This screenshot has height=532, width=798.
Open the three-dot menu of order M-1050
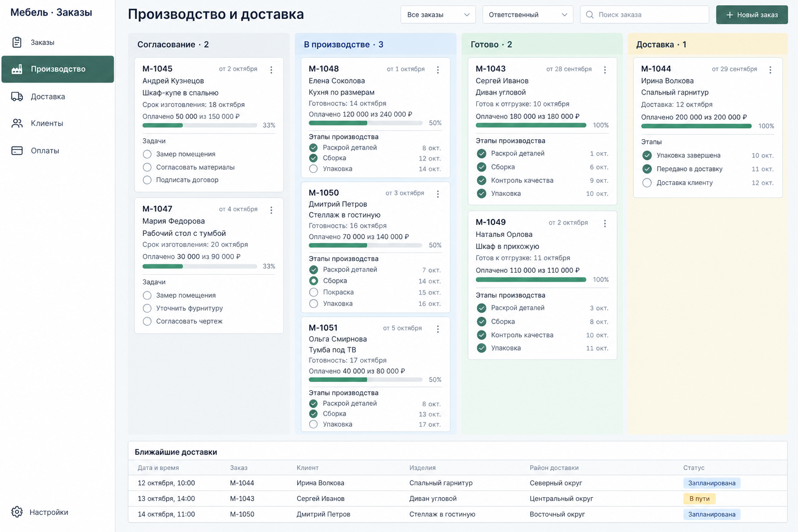[438, 194]
